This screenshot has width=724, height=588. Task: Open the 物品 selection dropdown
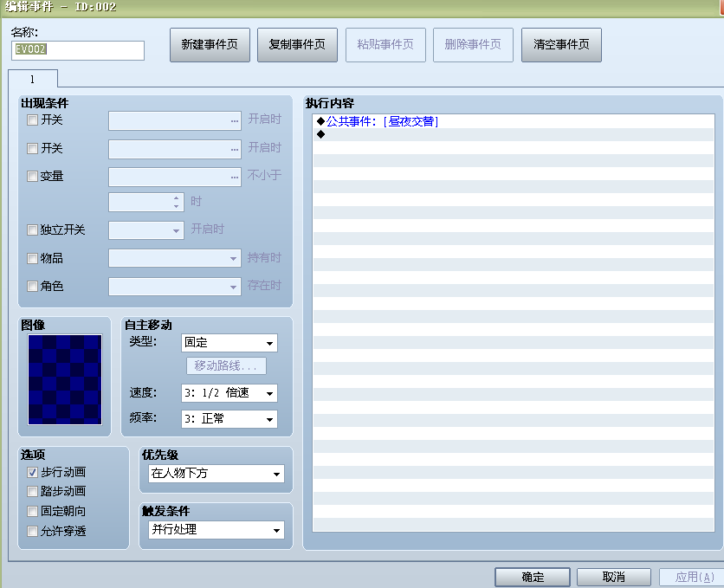(175, 258)
